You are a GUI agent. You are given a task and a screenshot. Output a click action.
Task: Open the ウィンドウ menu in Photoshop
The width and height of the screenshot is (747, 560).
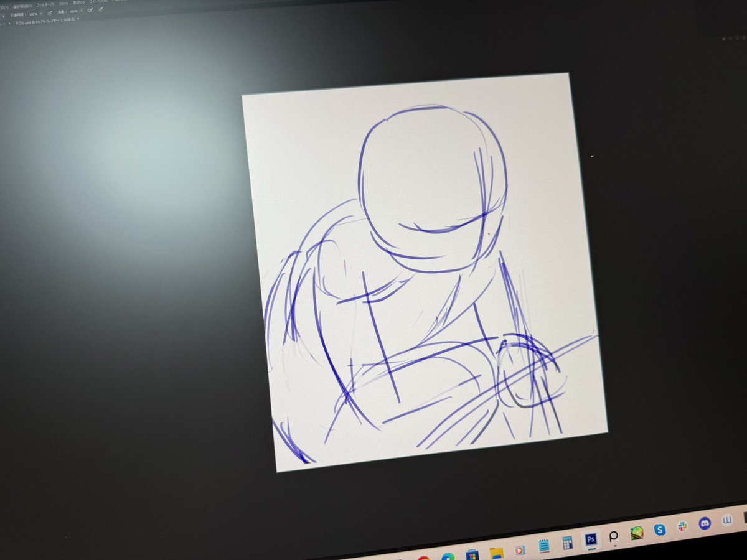pos(98,2)
